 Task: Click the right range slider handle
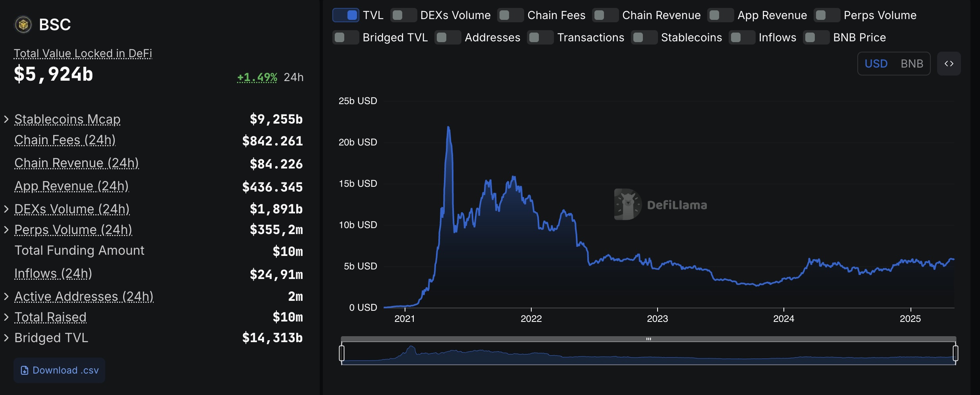(x=955, y=353)
